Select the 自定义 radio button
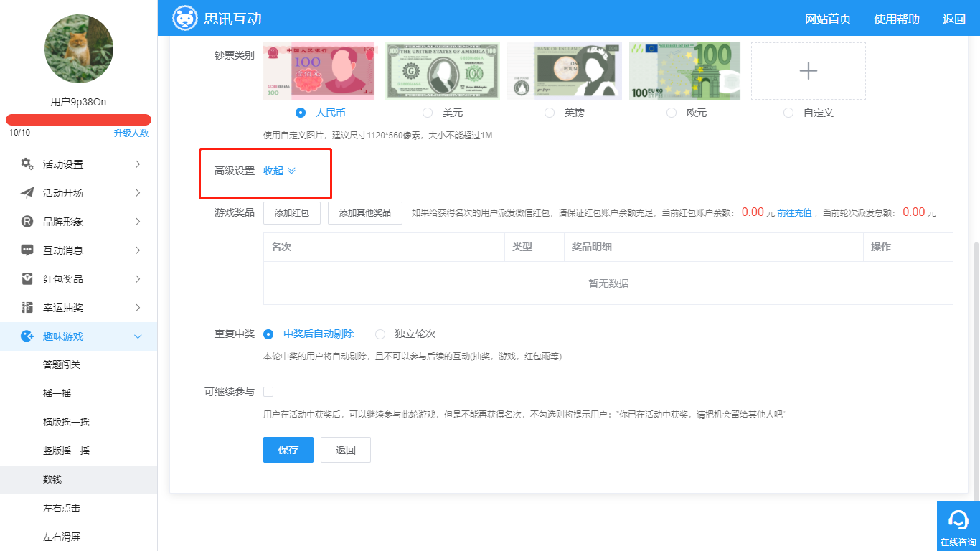Image resolution: width=980 pixels, height=551 pixels. [x=788, y=113]
